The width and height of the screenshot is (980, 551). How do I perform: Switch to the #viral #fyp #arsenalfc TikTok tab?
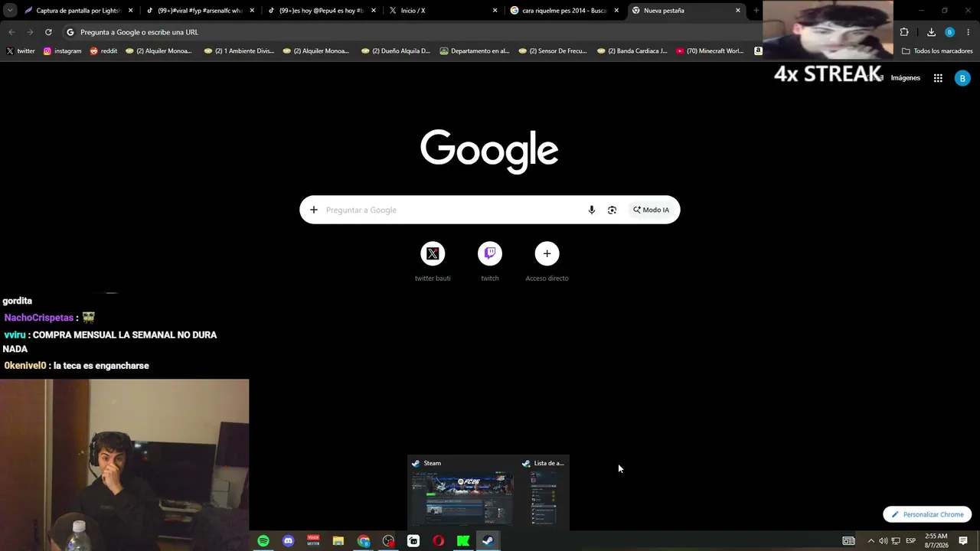(x=201, y=11)
